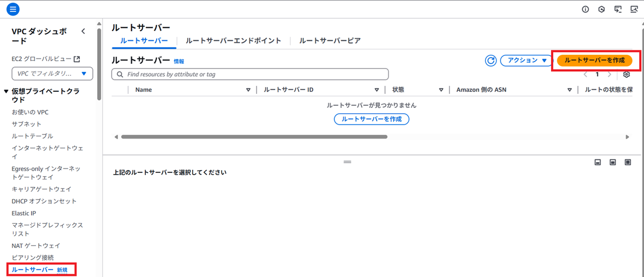Set the split panel to its largest layout icon
The width and height of the screenshot is (644, 277).
[x=627, y=162]
